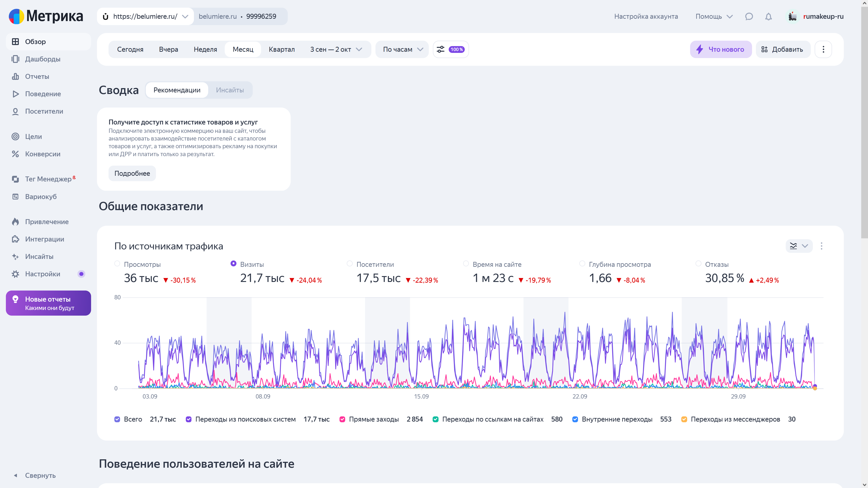Image resolution: width=868 pixels, height=488 pixels.
Task: Select the Просмотры metric radio button
Action: [117, 264]
